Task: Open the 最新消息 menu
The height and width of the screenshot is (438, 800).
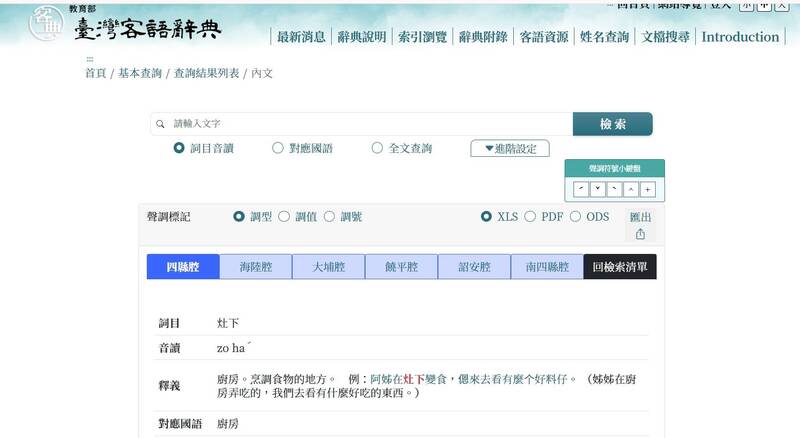Action: [x=301, y=37]
